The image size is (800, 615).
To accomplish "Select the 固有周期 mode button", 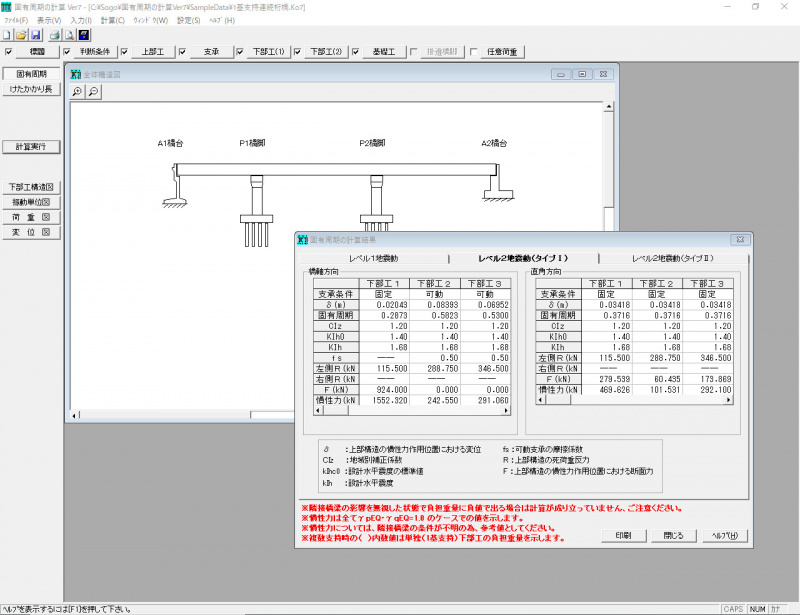I will click(x=31, y=74).
